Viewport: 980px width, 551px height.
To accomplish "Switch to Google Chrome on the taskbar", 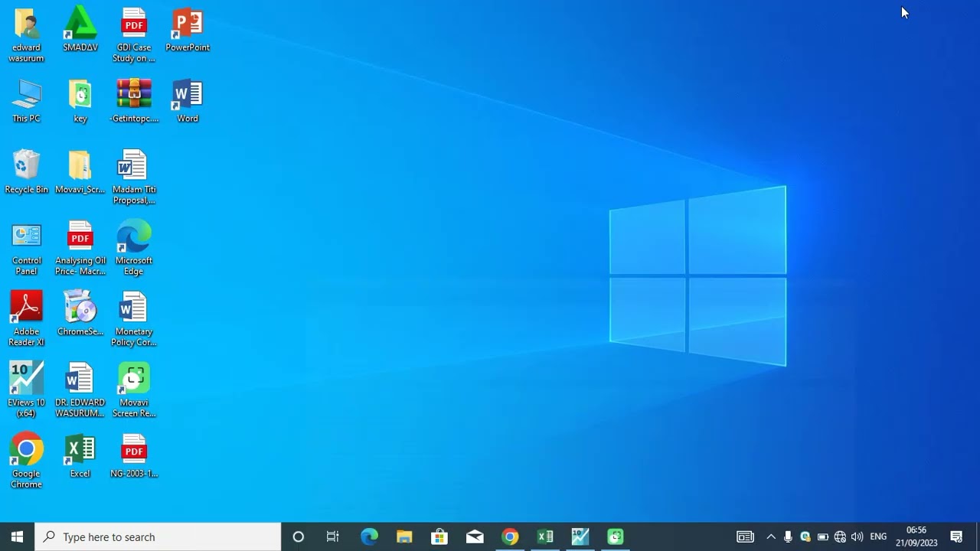I will pyautogui.click(x=510, y=537).
